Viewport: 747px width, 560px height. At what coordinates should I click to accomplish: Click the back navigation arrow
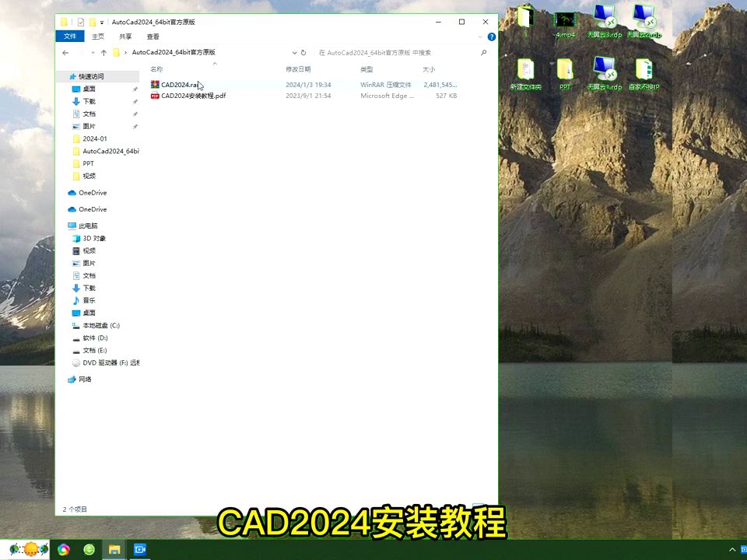65,53
